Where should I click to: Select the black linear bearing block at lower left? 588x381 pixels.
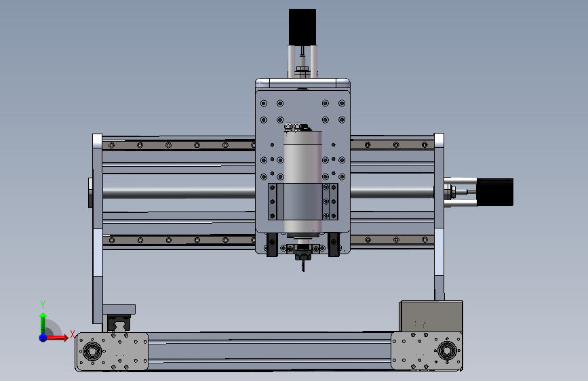click(x=119, y=323)
